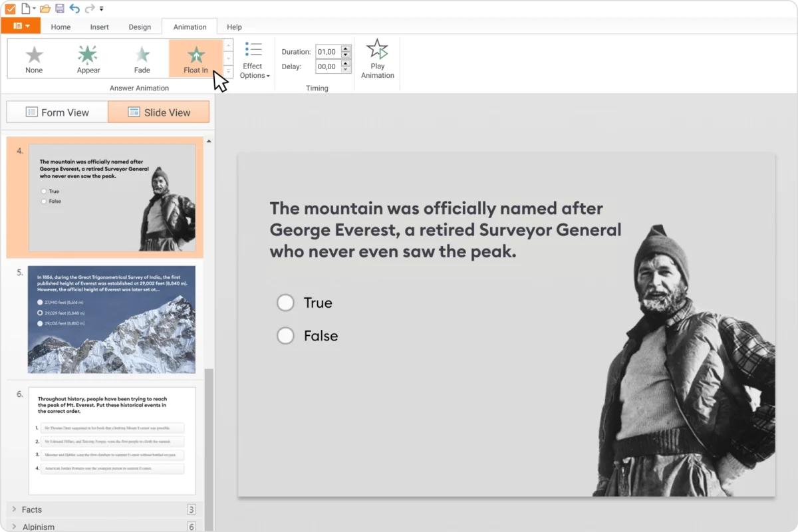Switch to Slide View

159,112
